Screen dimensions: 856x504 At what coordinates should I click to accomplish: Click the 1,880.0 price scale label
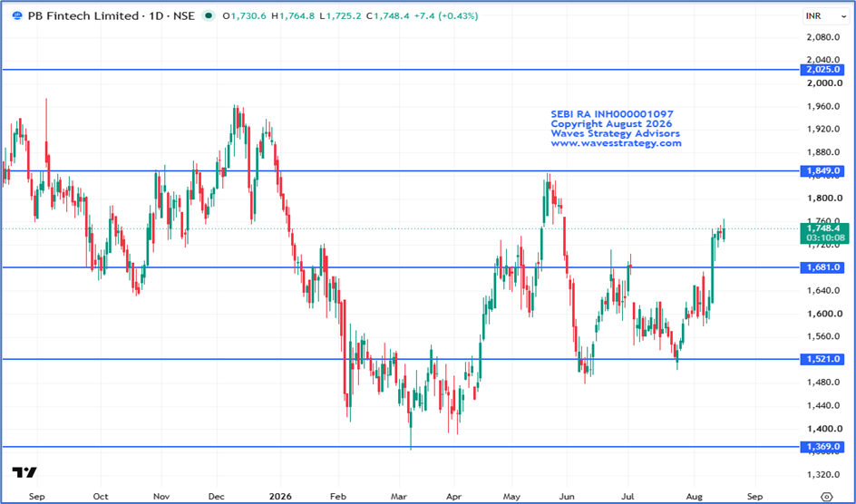click(822, 152)
